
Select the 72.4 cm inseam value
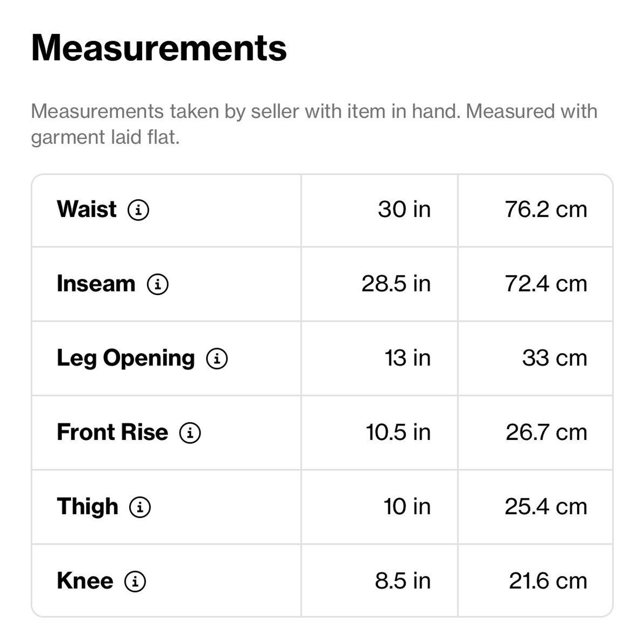(x=546, y=284)
